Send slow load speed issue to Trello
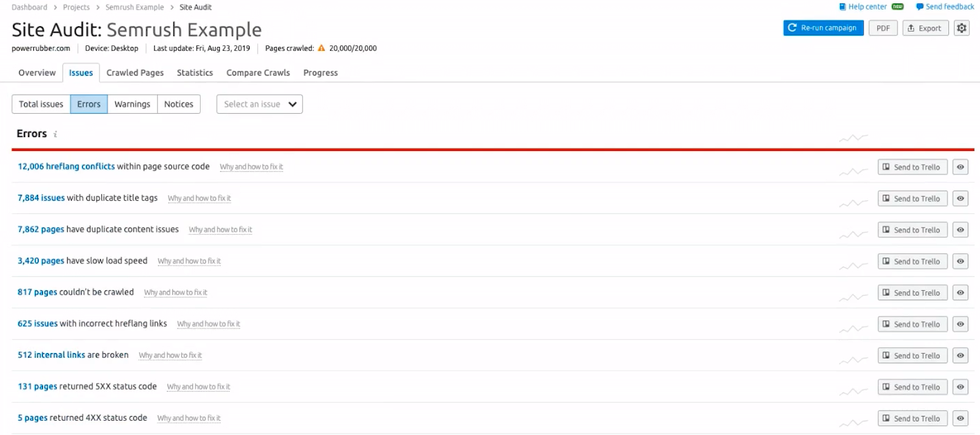The width and height of the screenshot is (980, 435). pos(912,262)
